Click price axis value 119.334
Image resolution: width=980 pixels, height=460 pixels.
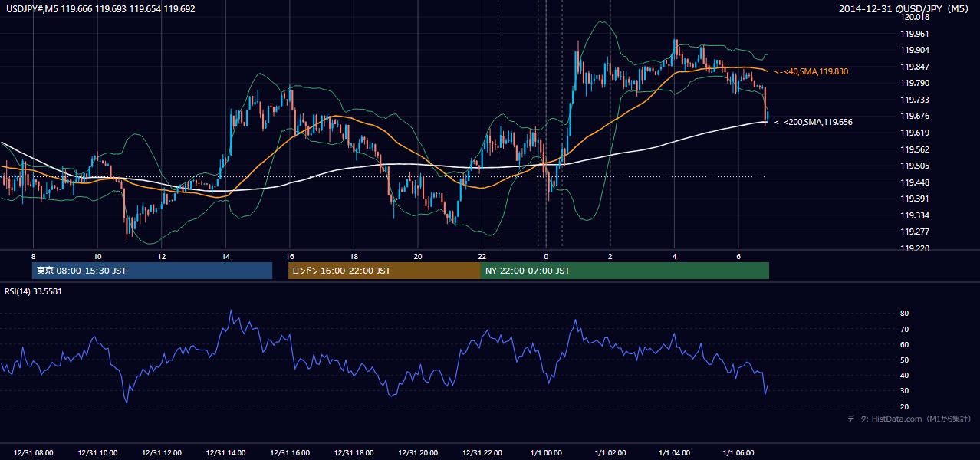pyautogui.click(x=914, y=215)
